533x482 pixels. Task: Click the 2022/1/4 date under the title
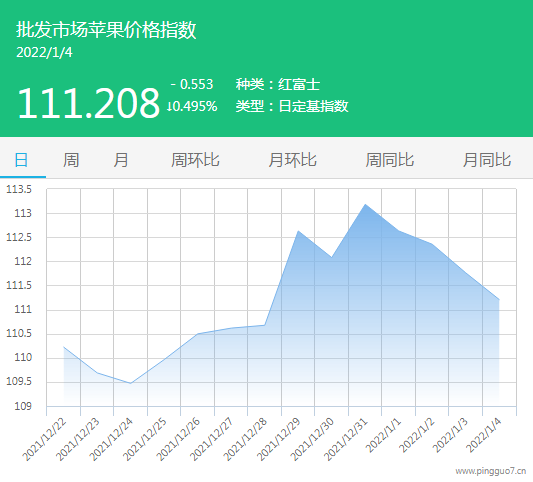pyautogui.click(x=44, y=52)
